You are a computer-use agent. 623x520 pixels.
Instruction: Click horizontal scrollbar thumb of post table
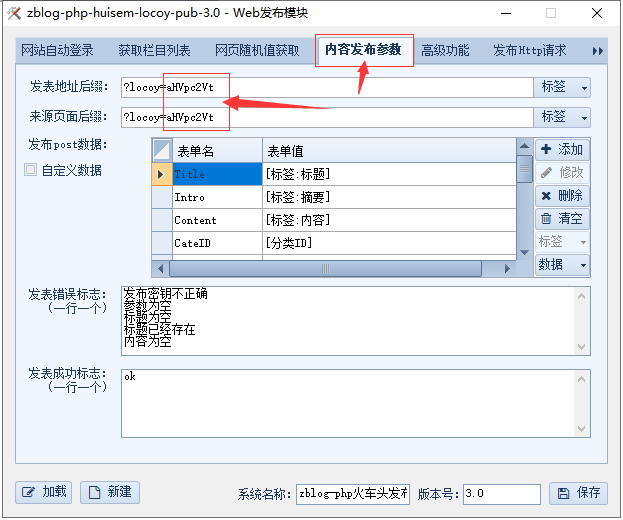click(325, 269)
